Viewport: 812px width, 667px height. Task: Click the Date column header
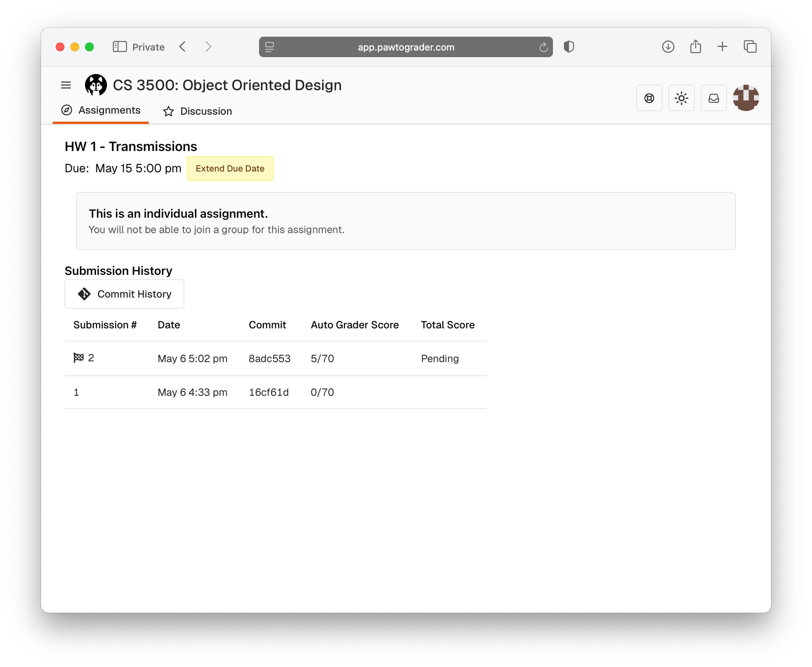point(169,325)
